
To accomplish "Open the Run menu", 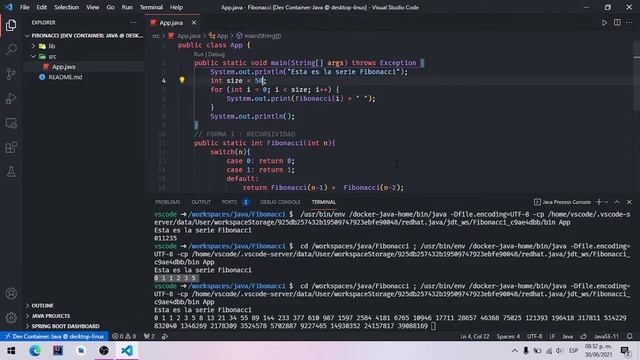I will pyautogui.click(x=127, y=7).
